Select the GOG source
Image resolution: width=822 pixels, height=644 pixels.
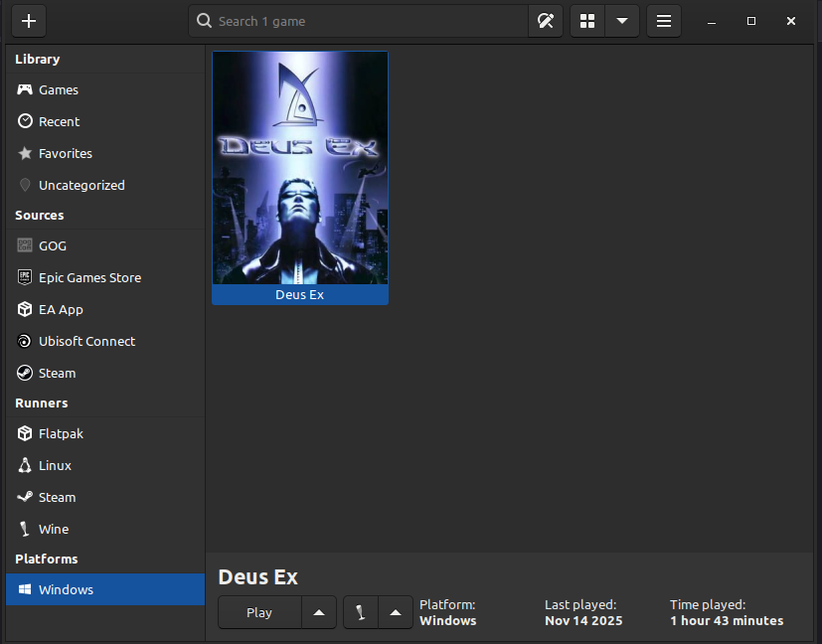point(53,246)
